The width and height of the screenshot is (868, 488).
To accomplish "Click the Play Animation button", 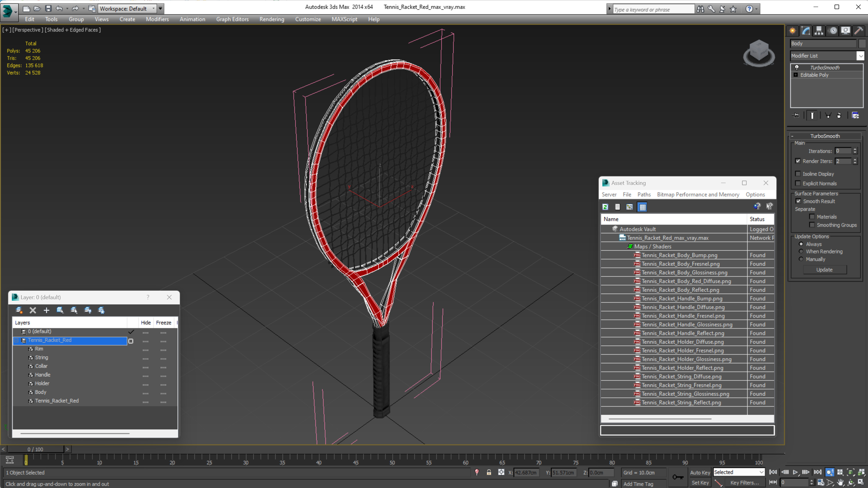I will coord(795,472).
